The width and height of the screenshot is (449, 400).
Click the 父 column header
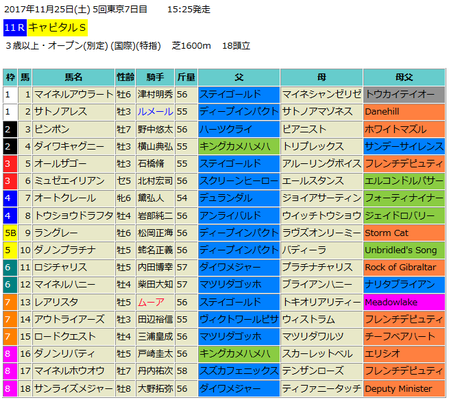(239, 77)
